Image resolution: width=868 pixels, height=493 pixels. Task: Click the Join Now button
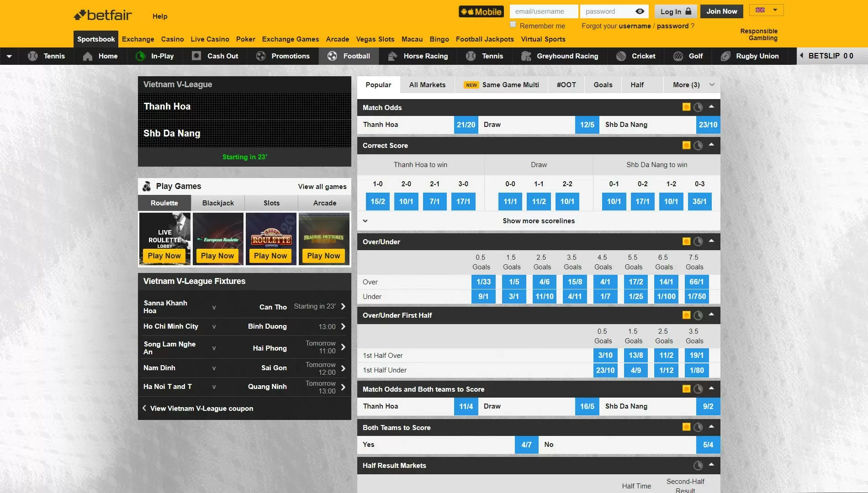[x=722, y=11]
